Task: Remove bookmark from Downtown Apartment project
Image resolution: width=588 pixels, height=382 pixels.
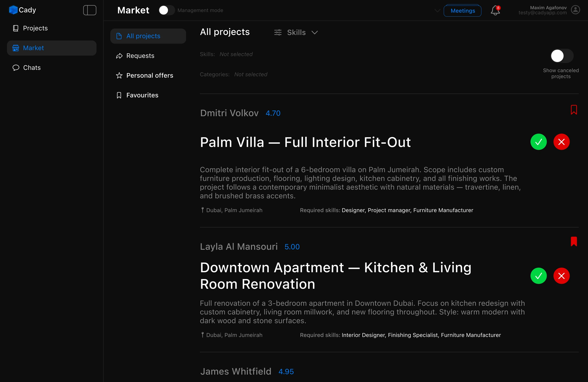Action: (x=574, y=241)
